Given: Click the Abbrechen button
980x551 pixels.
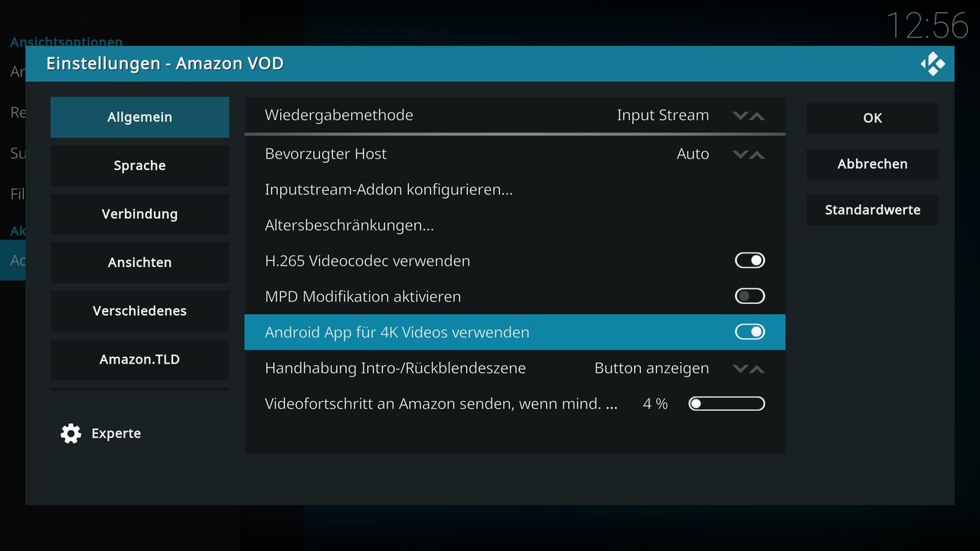Looking at the screenshot, I should coord(872,164).
